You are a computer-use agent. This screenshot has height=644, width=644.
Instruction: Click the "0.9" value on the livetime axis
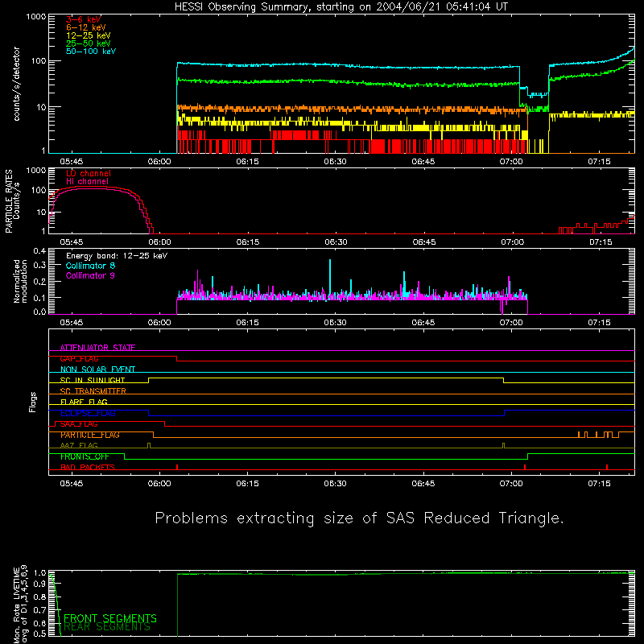[x=39, y=584]
